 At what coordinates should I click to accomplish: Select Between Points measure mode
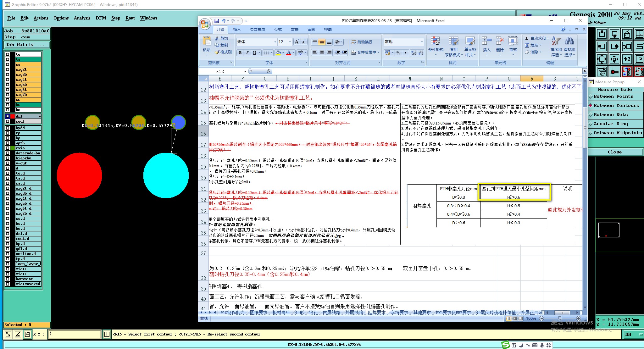tap(613, 97)
